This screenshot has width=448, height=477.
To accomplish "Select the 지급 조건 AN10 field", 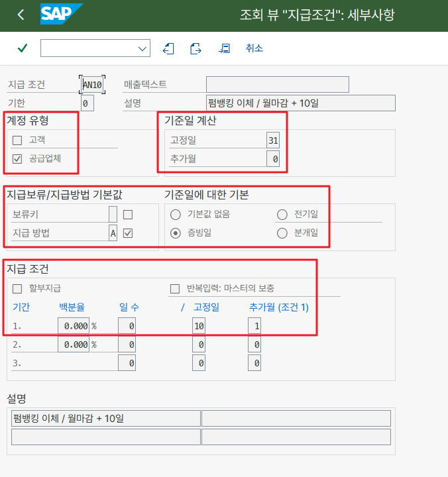I will pos(92,85).
